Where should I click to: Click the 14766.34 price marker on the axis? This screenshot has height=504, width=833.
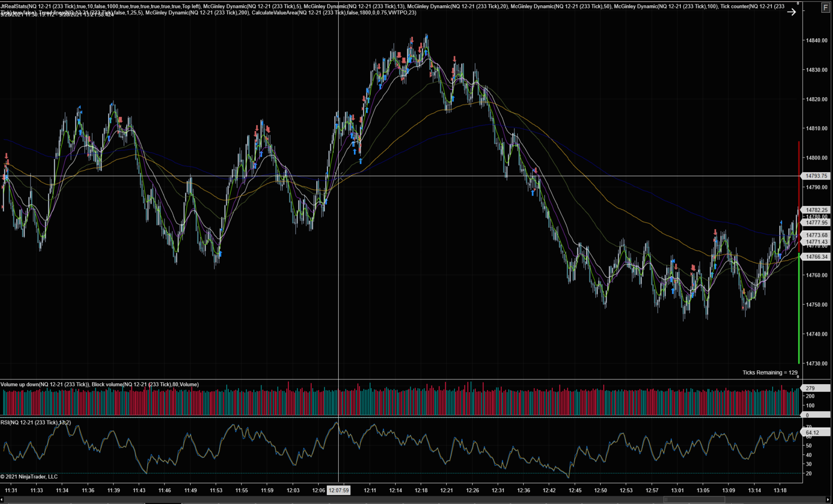816,257
